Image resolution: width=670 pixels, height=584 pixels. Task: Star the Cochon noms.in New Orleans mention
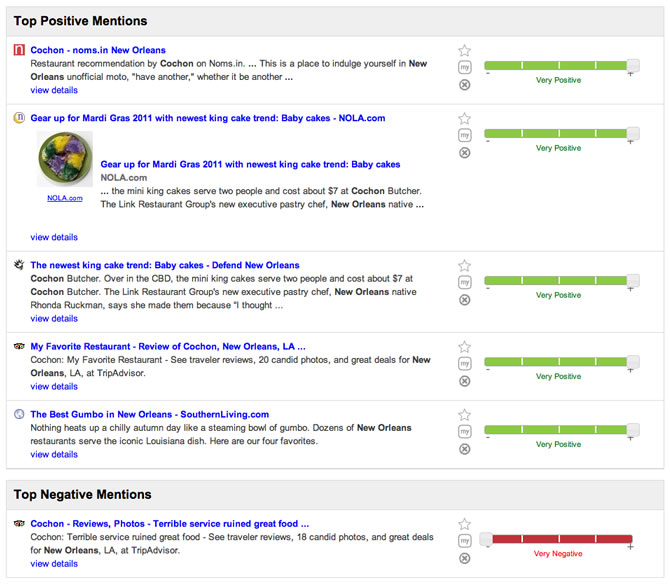(x=464, y=50)
